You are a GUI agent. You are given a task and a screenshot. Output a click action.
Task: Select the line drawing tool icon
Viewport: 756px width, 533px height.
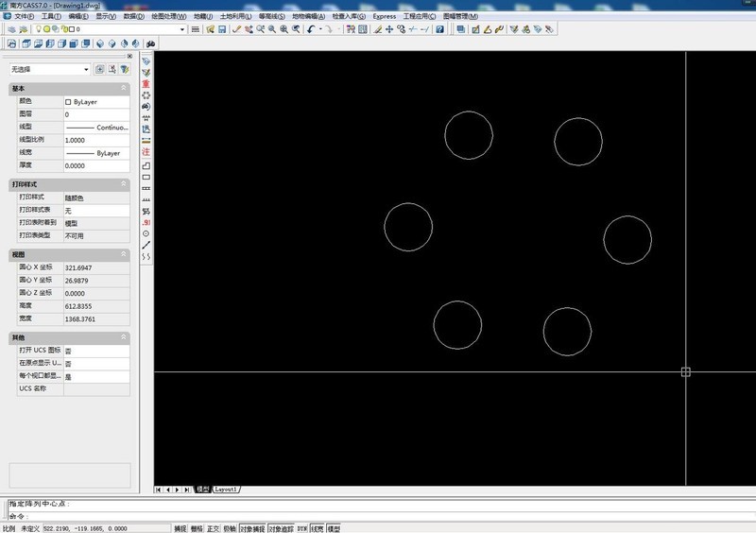pyautogui.click(x=146, y=245)
